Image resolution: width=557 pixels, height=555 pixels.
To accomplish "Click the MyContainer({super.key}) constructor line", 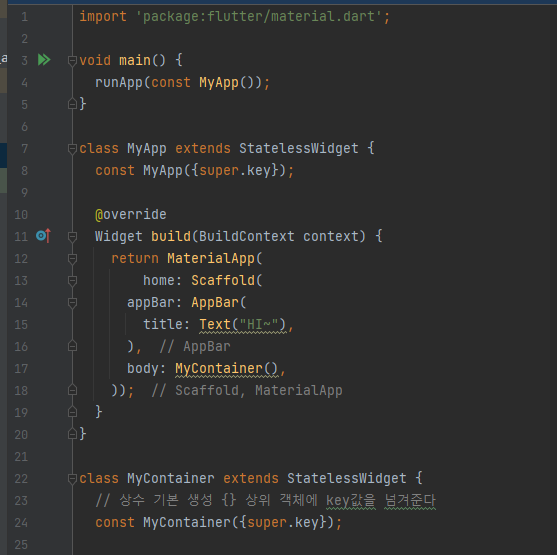I will click(x=218, y=522).
